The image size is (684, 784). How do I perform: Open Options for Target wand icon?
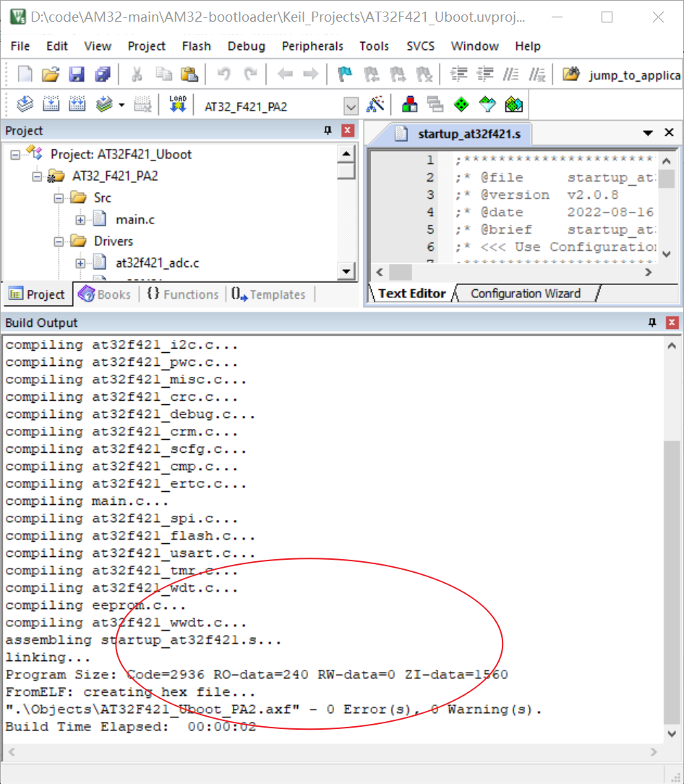coord(375,104)
